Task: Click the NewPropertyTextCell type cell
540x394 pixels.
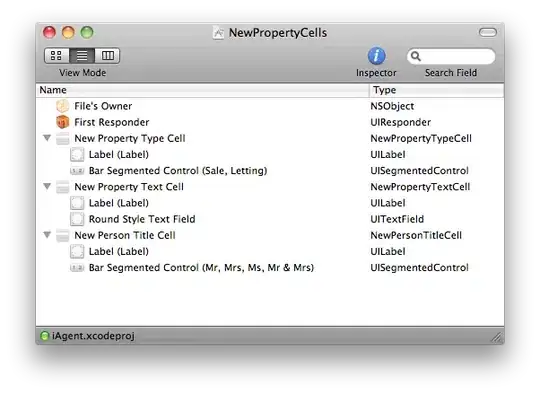Action: [x=420, y=187]
